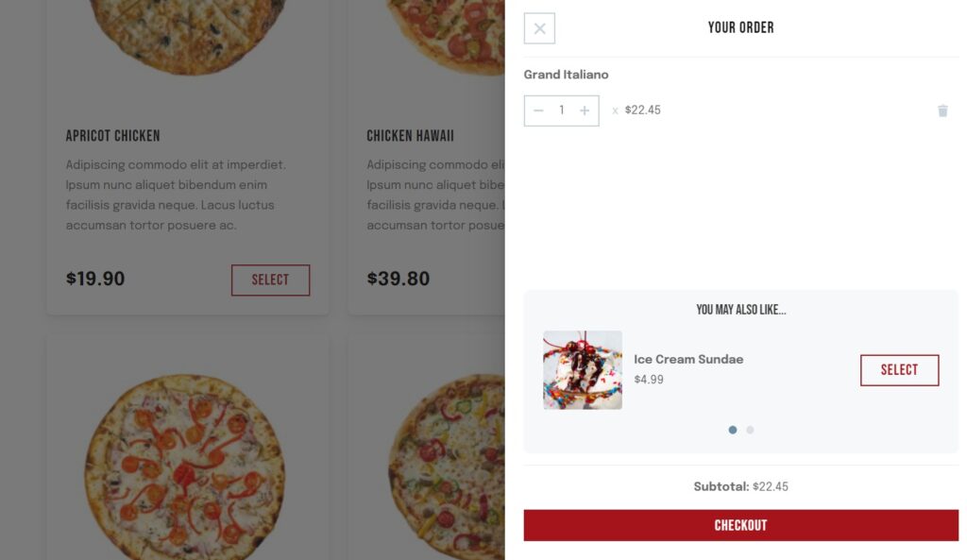Screen dimensions: 967x560
Task: Remove Grand Italiano using the trash icon
Action: (942, 110)
